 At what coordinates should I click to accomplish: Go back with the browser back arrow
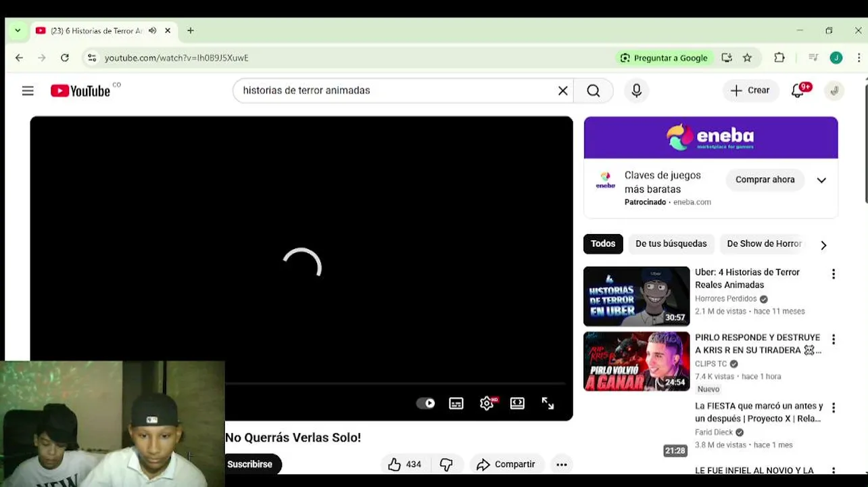click(x=19, y=58)
